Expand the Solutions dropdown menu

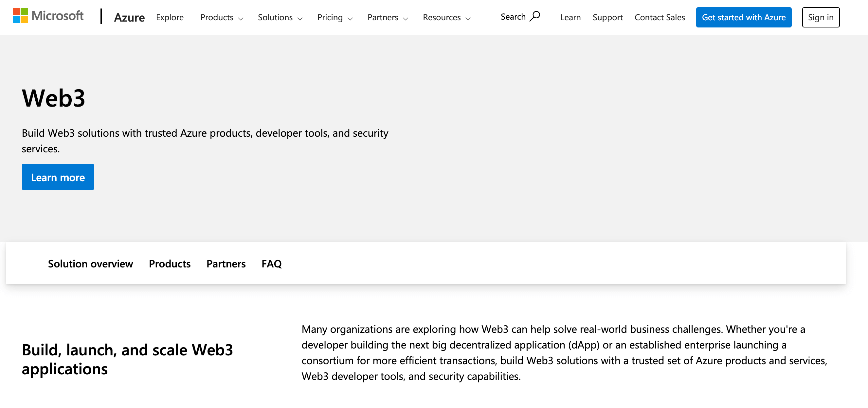(x=280, y=17)
